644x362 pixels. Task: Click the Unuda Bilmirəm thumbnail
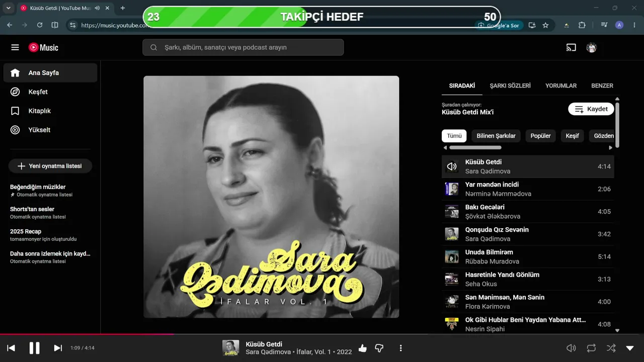[452, 256]
